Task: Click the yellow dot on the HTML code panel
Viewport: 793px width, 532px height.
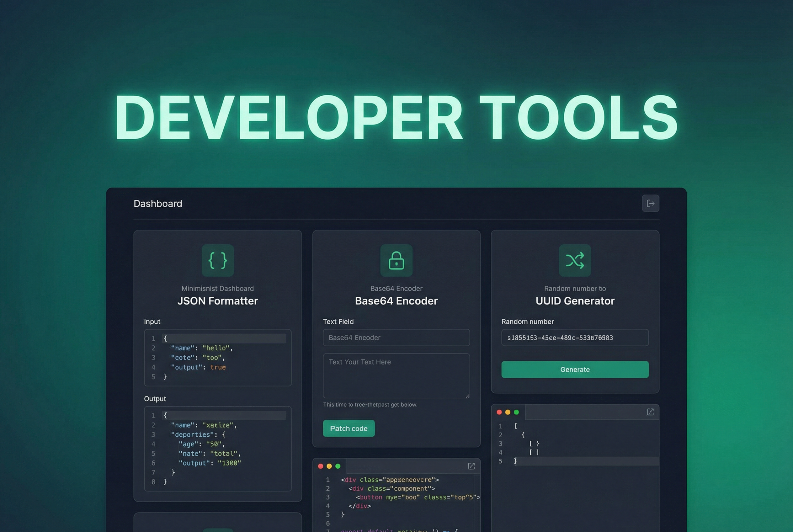Action: [329, 466]
